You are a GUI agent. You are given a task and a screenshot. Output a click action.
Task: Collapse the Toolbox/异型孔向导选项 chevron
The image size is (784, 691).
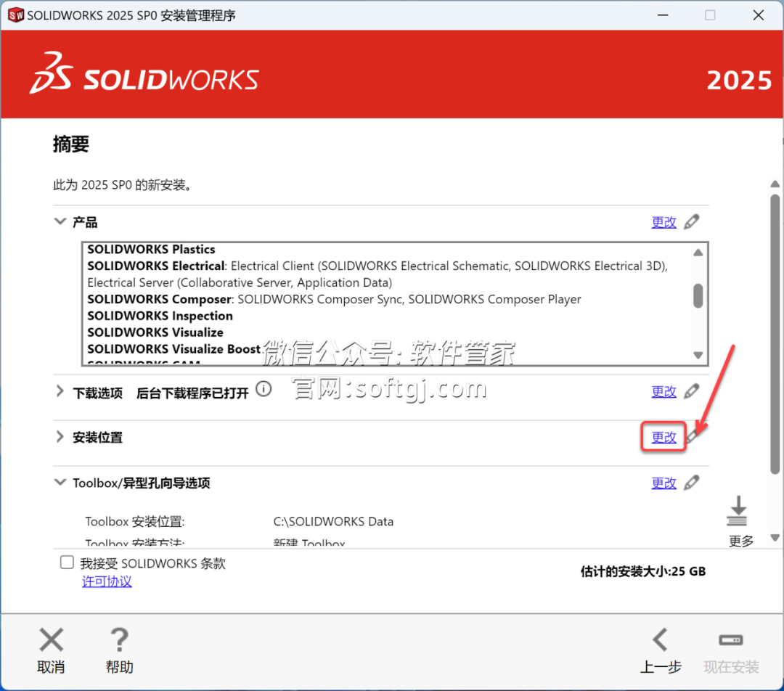[x=60, y=482]
